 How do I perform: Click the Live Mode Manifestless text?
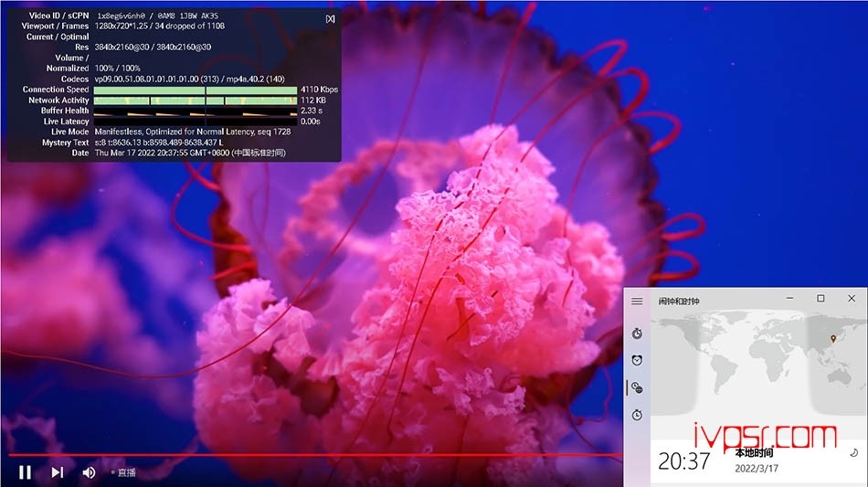193,132
